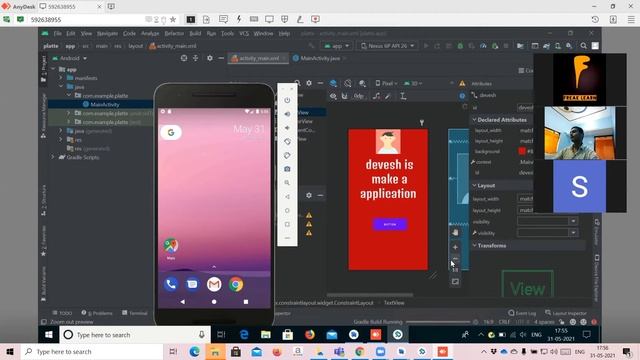
Task: Tap emulator navigation bar home button
Action: [214, 302]
